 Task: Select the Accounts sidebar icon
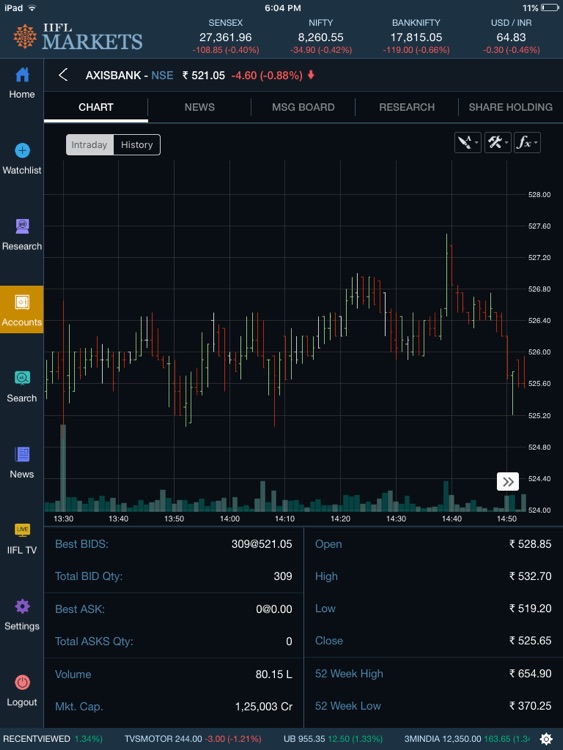[x=22, y=302]
